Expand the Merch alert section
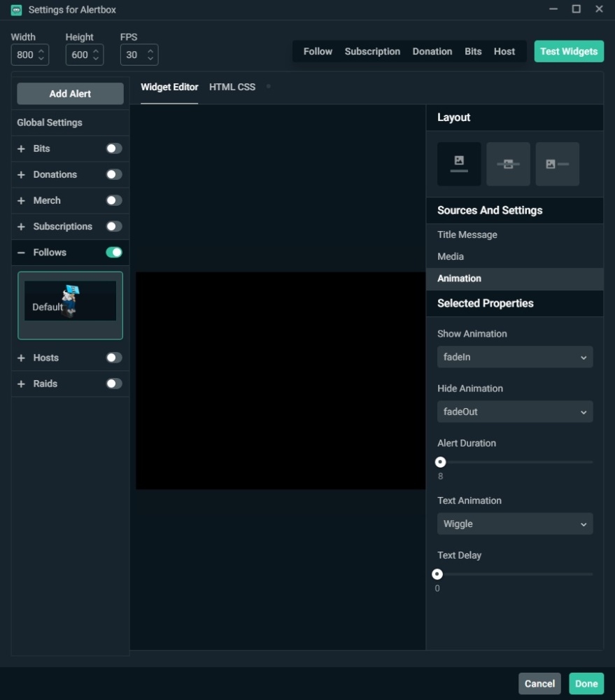This screenshot has width=615, height=700. 21,200
